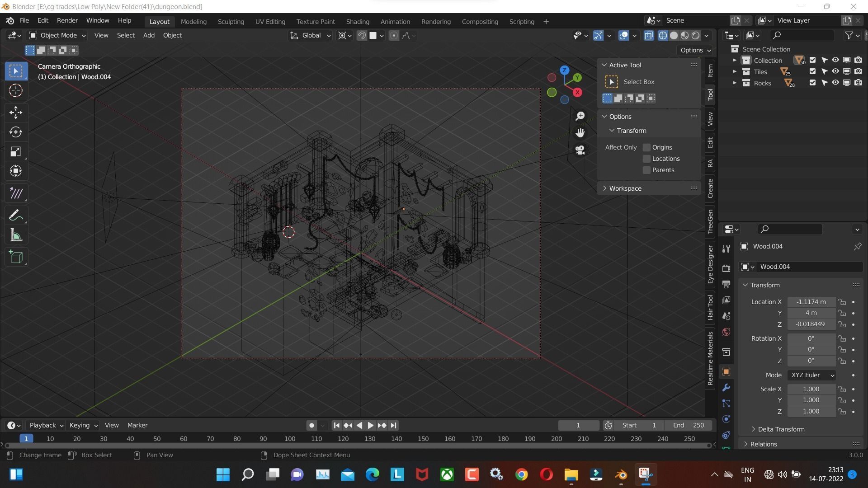The height and width of the screenshot is (488, 868).
Task: Click the current frame field showing 1
Action: point(578,425)
